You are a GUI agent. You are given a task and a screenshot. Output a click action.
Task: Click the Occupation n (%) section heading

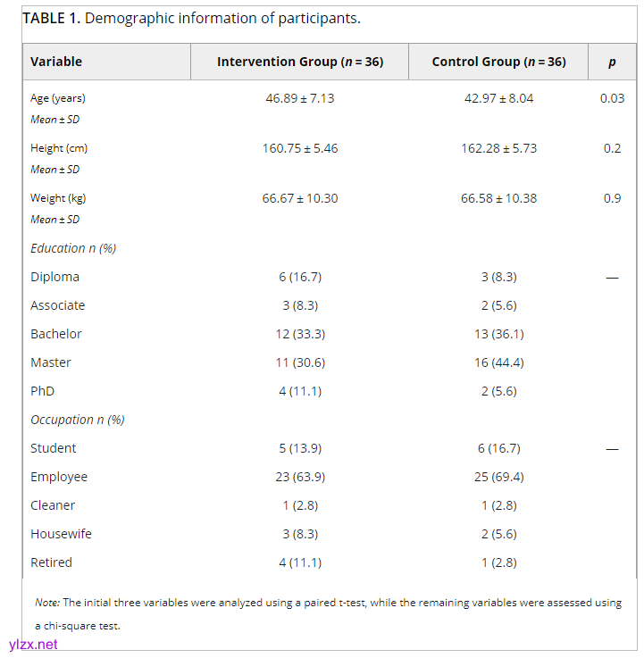point(78,420)
